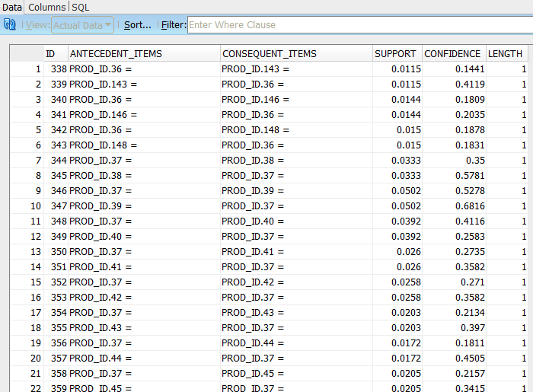
Task: Select confidence value 0.35
Action: coord(454,161)
